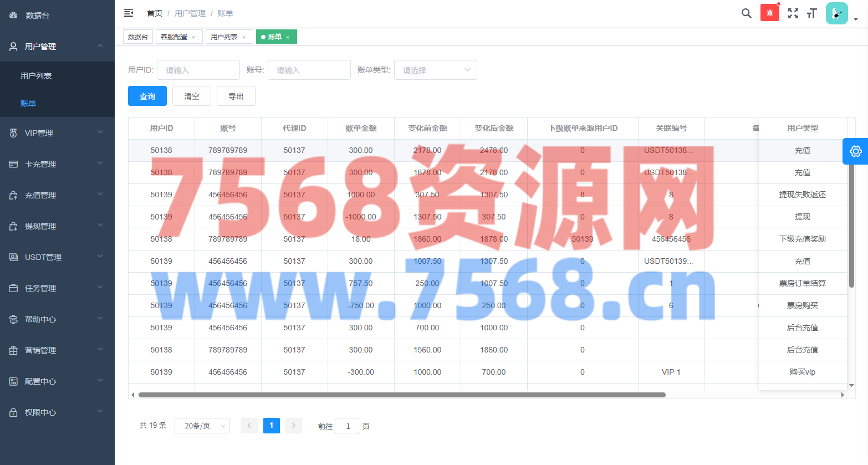Open the blue settings gear panel

(855, 151)
